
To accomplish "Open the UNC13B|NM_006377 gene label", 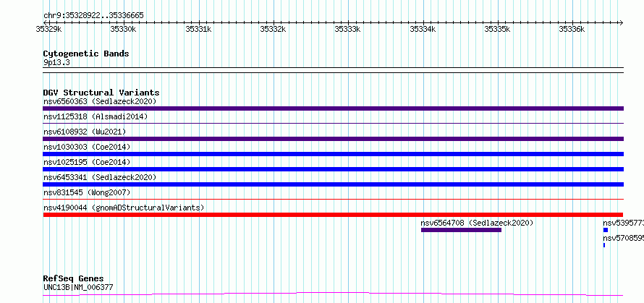I will coord(78,287).
